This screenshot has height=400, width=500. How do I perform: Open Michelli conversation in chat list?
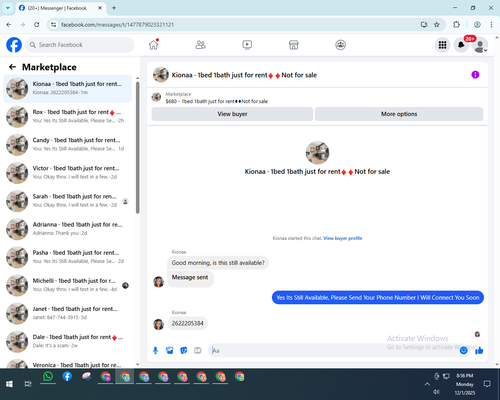pyautogui.click(x=67, y=285)
